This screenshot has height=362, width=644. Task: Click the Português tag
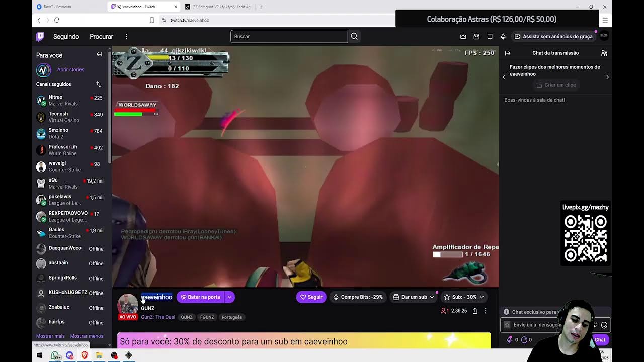(x=232, y=317)
